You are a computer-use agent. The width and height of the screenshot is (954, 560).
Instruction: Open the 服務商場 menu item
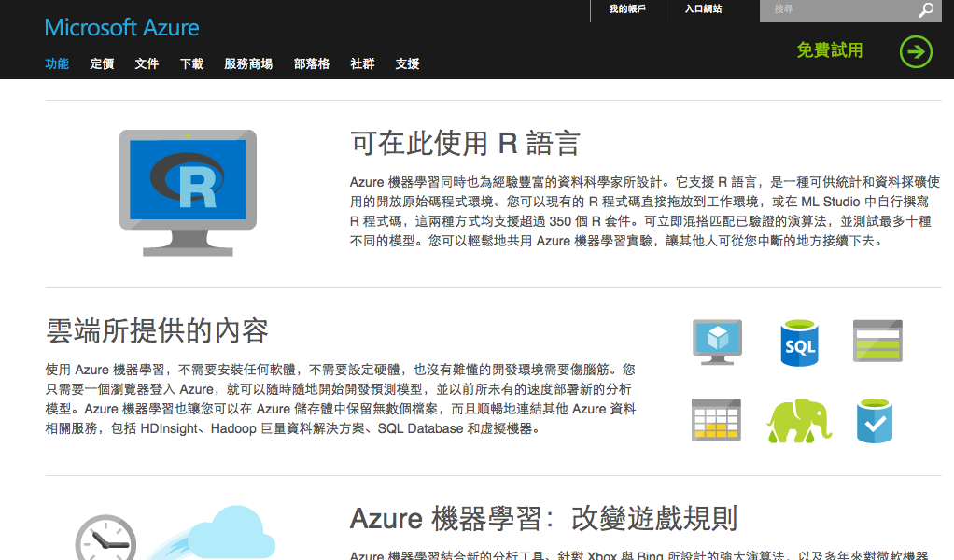(x=248, y=63)
